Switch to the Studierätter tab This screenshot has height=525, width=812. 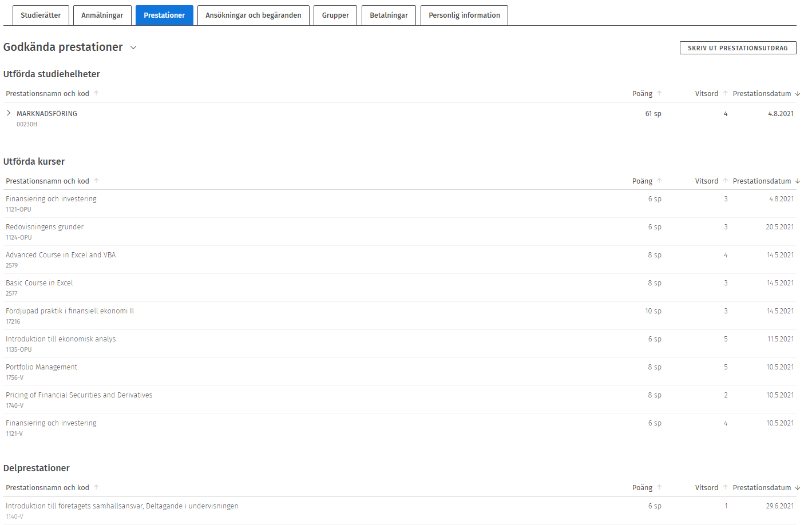[41, 15]
